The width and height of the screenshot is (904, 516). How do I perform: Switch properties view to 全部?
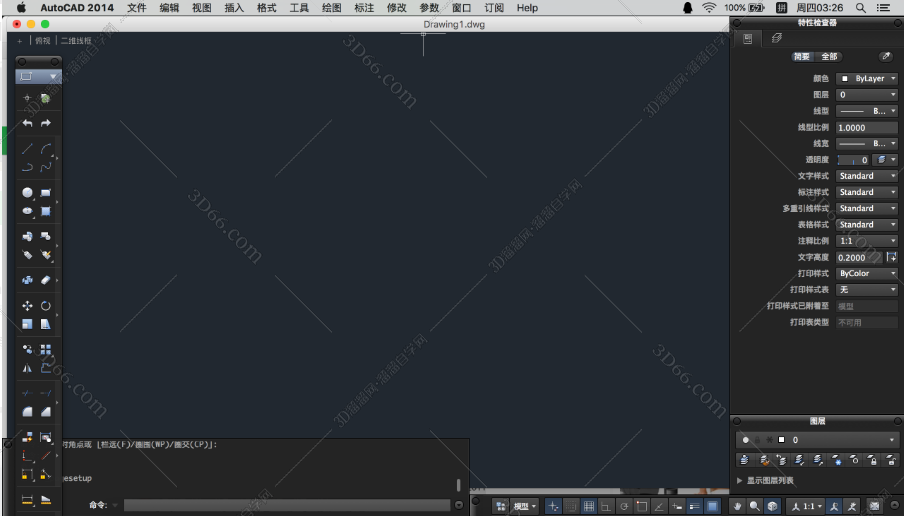click(x=829, y=57)
